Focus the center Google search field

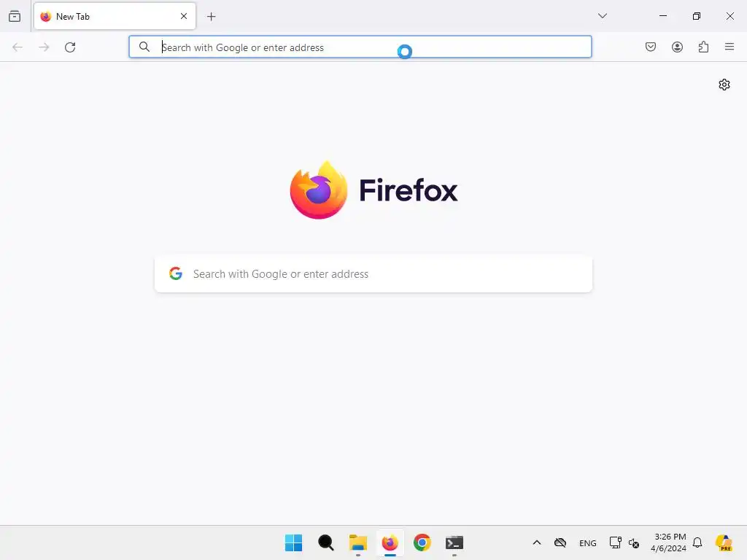pos(373,274)
